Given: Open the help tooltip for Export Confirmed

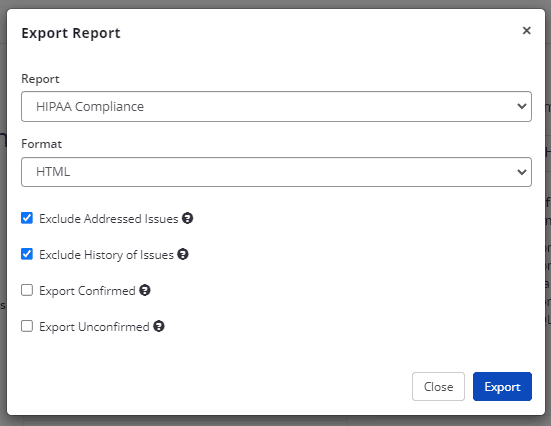Looking at the screenshot, I should (145, 290).
